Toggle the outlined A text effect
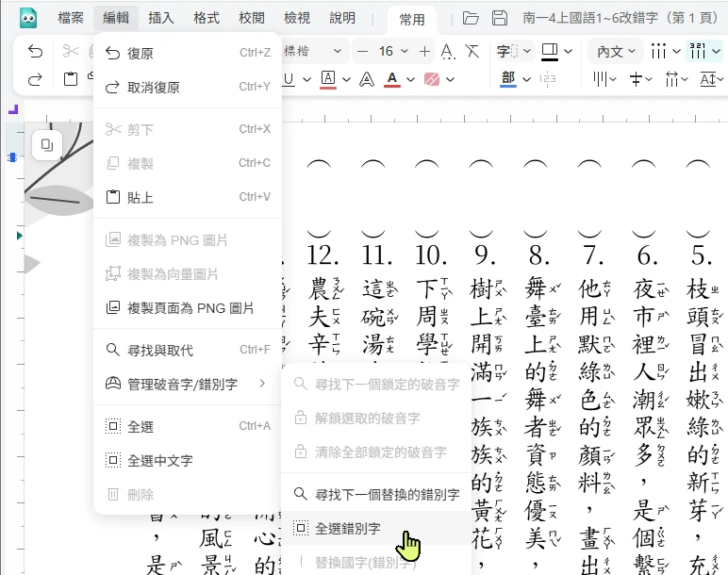The image size is (728, 575). [x=366, y=79]
